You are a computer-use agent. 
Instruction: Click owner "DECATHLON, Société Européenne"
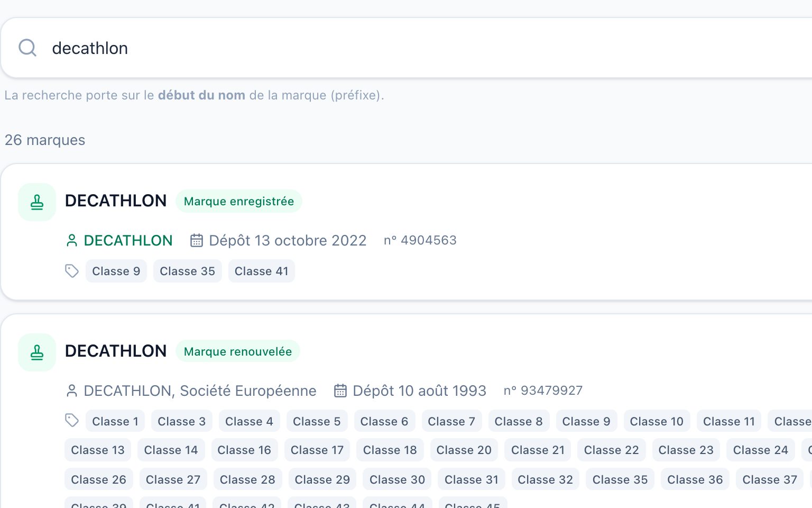tap(200, 391)
